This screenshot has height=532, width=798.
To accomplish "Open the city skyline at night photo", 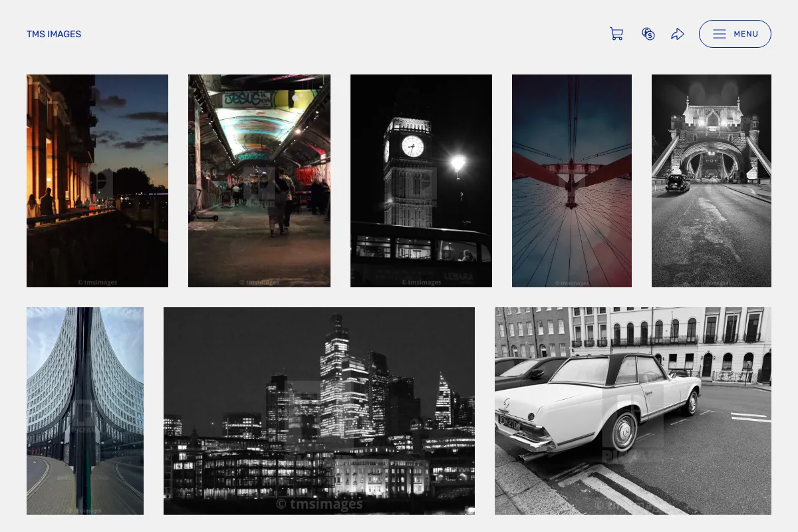I will point(319,411).
